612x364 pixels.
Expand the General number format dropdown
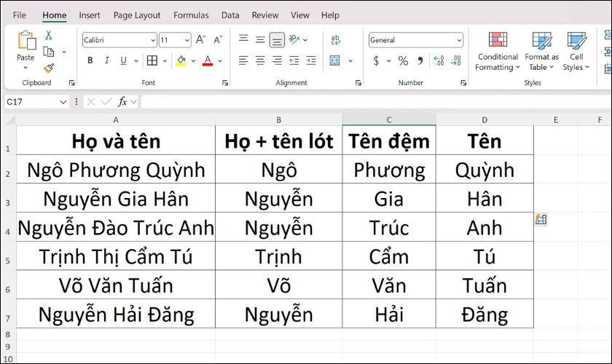[x=459, y=41]
